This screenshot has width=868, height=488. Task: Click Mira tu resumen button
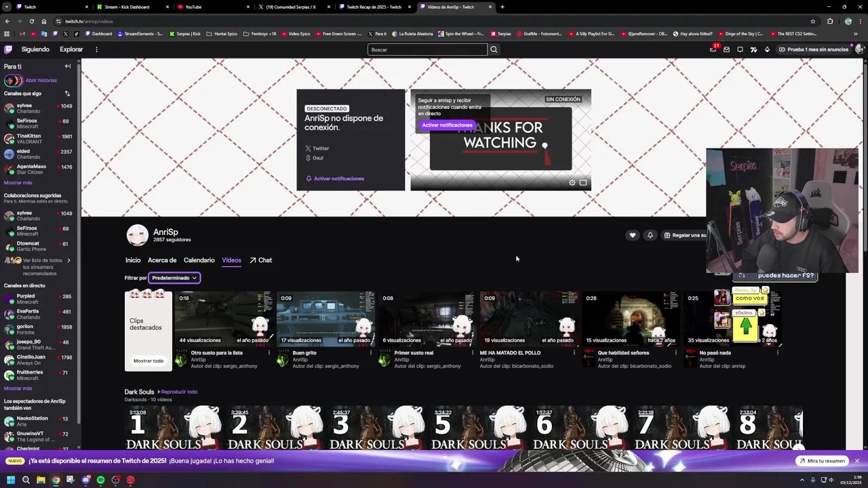(x=821, y=461)
